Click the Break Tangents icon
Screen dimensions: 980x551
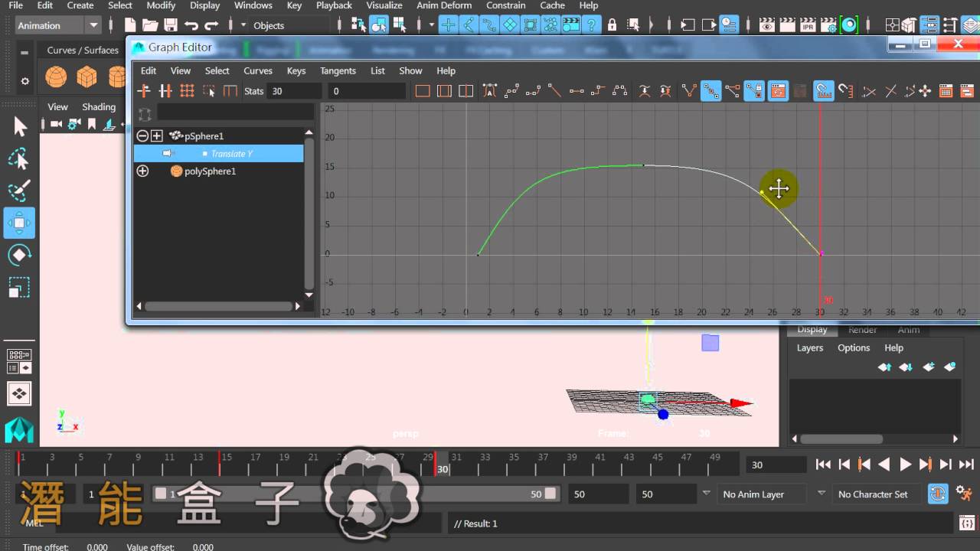click(688, 91)
